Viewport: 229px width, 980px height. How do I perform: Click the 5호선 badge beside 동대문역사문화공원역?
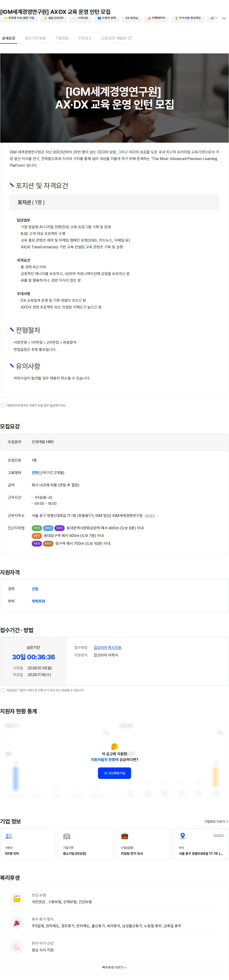coord(59,528)
